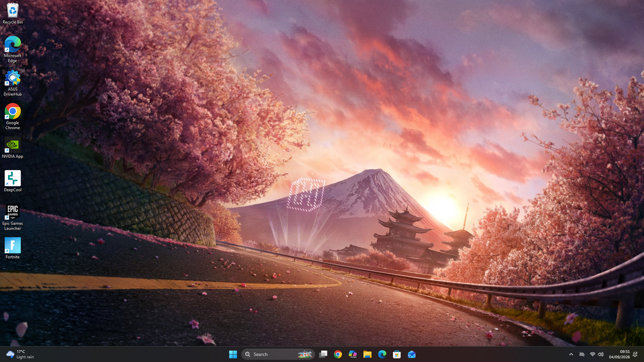Open File Explorer from the taskbar
Viewport: 644px width, 362px height.
click(367, 354)
